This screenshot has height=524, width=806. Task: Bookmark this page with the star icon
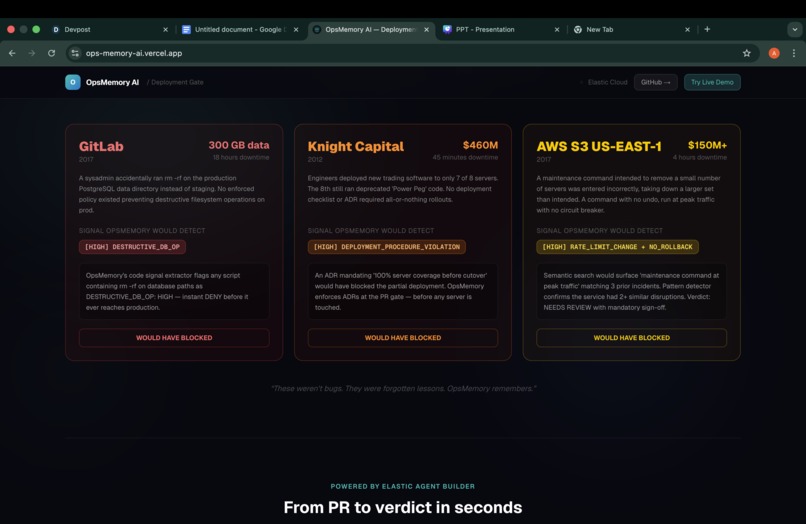746,53
